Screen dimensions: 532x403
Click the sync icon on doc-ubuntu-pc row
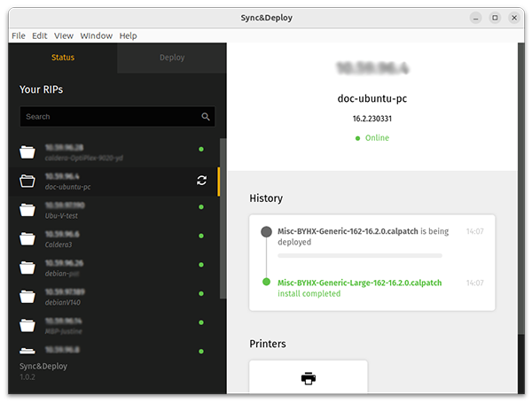[x=201, y=181]
